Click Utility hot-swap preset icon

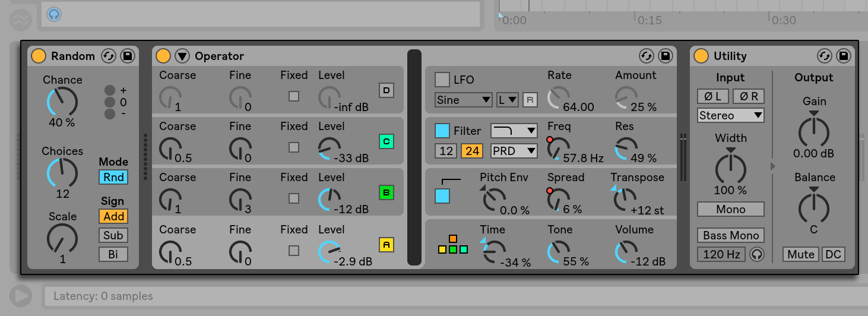pos(825,56)
